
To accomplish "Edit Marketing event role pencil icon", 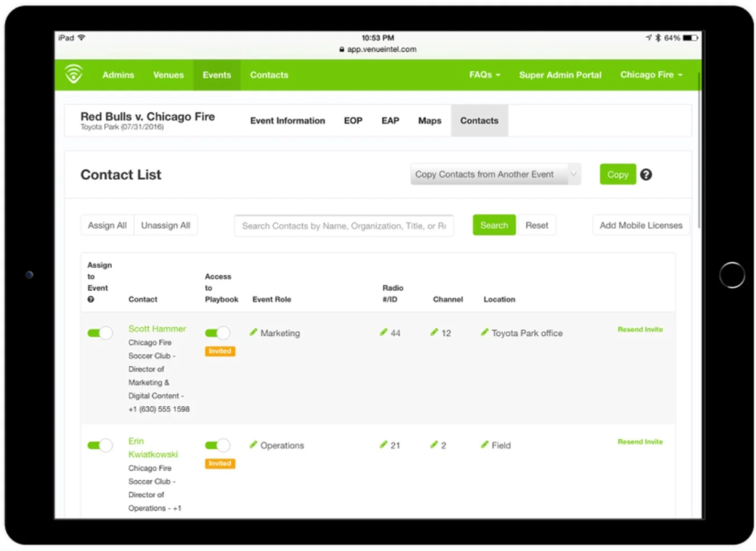I will (x=254, y=332).
